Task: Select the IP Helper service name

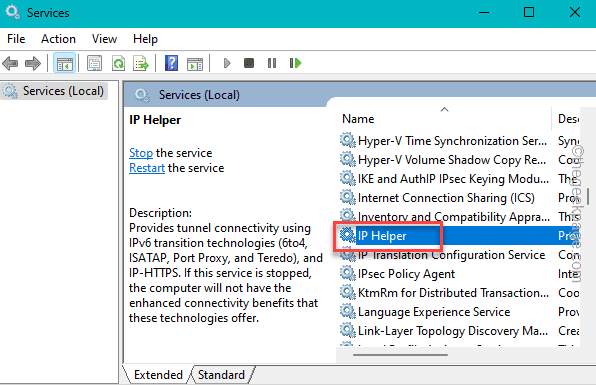Action: click(382, 236)
